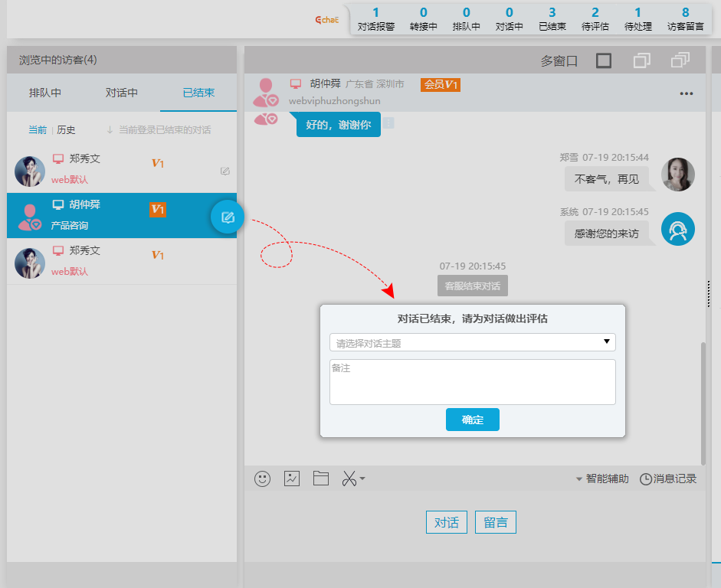Click the 不客气，再见 message bubble
The height and width of the screenshot is (588, 721).
[x=607, y=178]
